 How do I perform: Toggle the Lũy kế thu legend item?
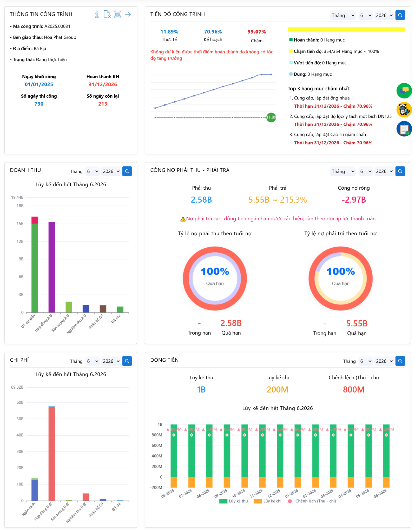233,501
